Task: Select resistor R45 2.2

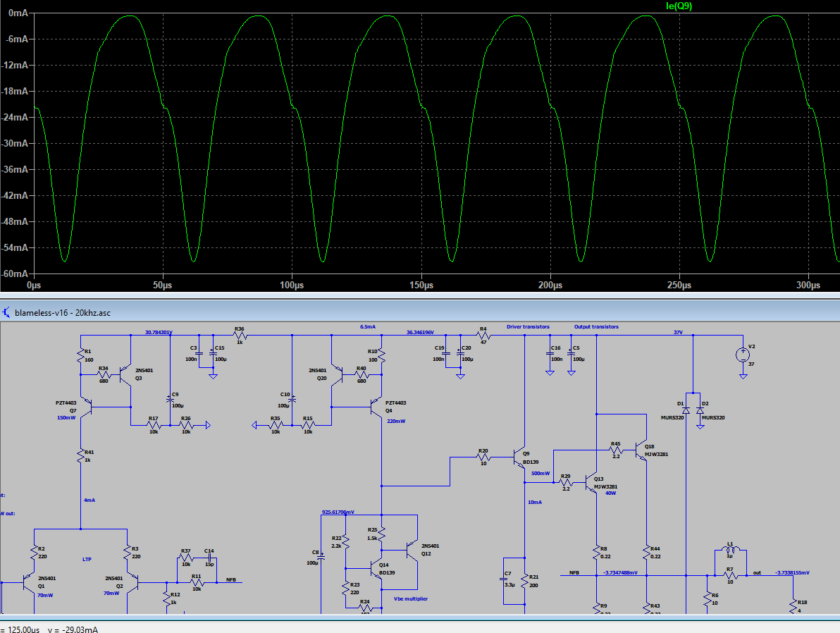Action: [616, 450]
